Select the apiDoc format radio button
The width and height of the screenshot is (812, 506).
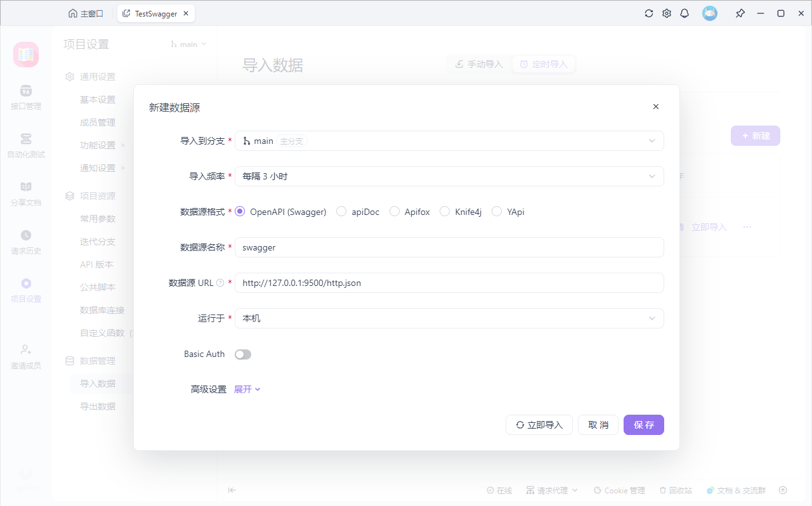point(341,212)
